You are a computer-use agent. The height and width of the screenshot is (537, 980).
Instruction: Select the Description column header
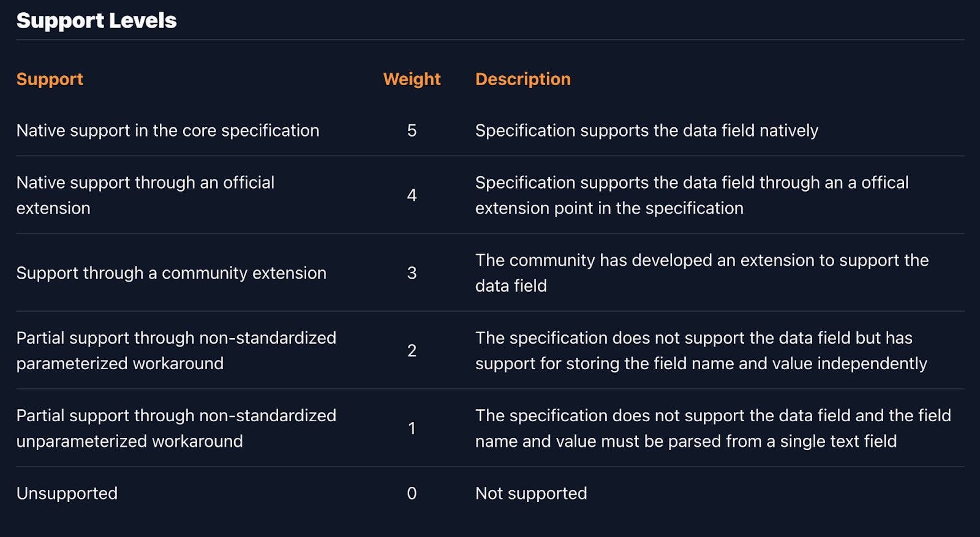click(523, 79)
